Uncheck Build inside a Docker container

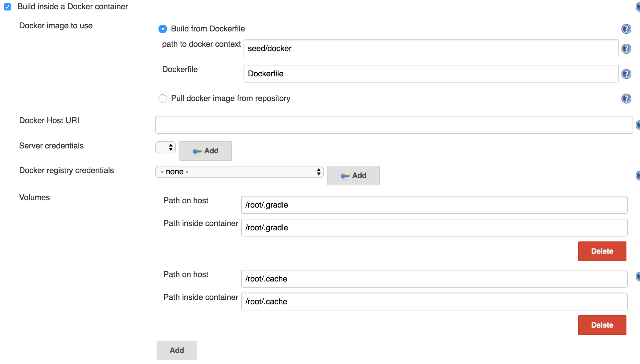point(7,7)
